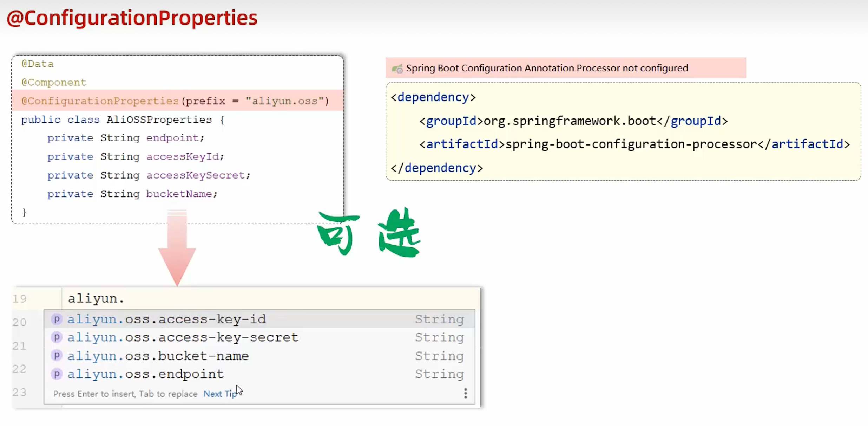This screenshot has height=426, width=868.
Task: Click line number 20 in gutter
Action: click(x=20, y=322)
